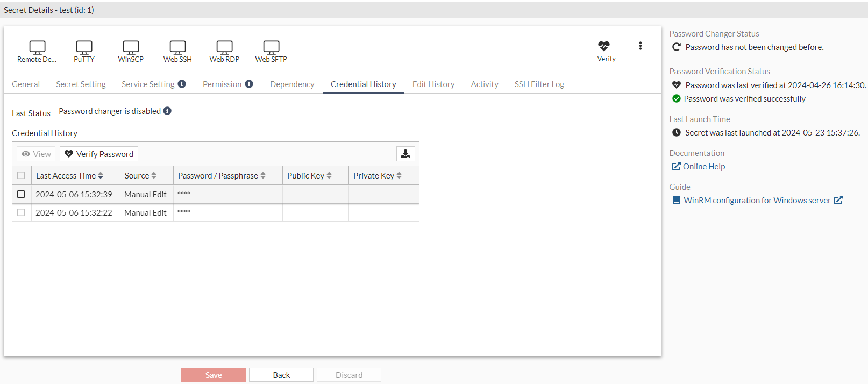The width and height of the screenshot is (868, 385).
Task: Click heartbeat icon beside last verified time
Action: pyautogui.click(x=677, y=85)
